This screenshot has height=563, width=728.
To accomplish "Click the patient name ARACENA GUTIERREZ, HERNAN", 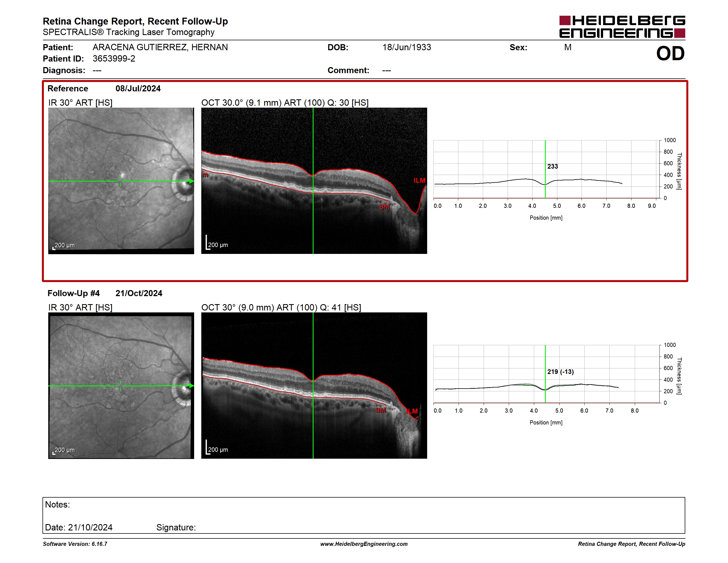I will [x=160, y=47].
